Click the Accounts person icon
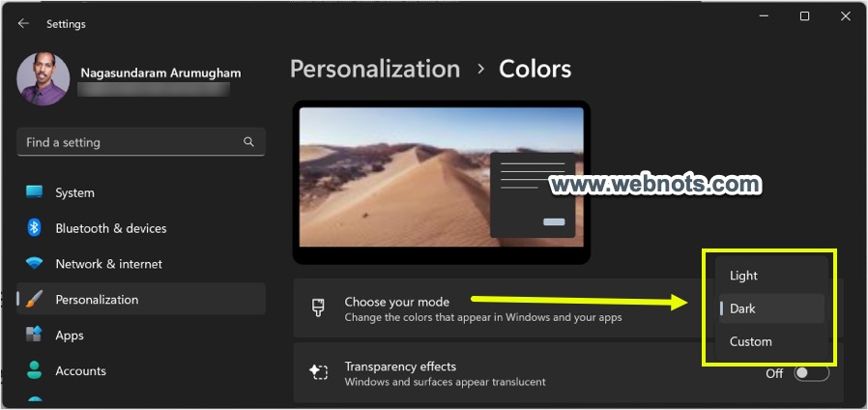Viewport: 868px width, 410px height. coord(35,370)
